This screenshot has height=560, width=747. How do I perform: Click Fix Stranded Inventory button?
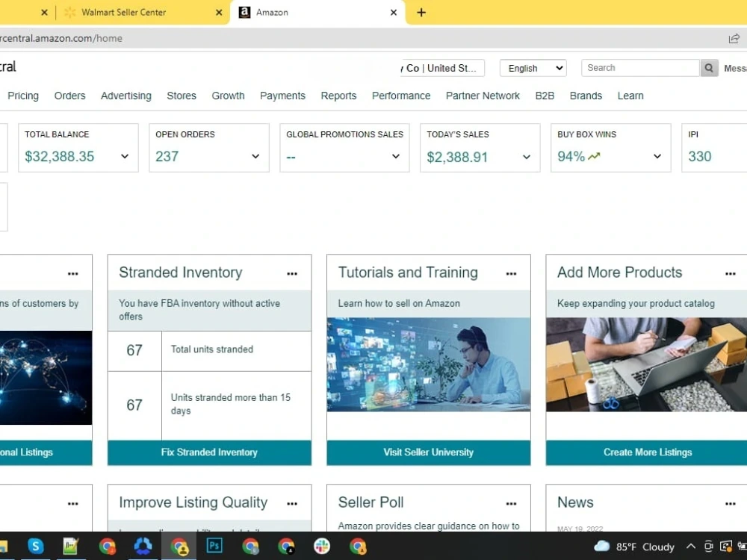210,452
